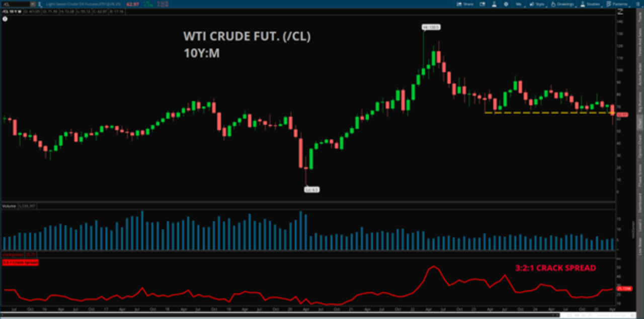Click the circular info icon in toolbar
644x319 pixels.
coord(506,4)
